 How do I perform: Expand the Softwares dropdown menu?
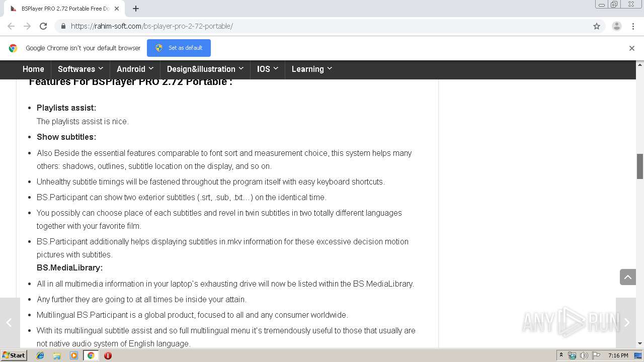80,69
